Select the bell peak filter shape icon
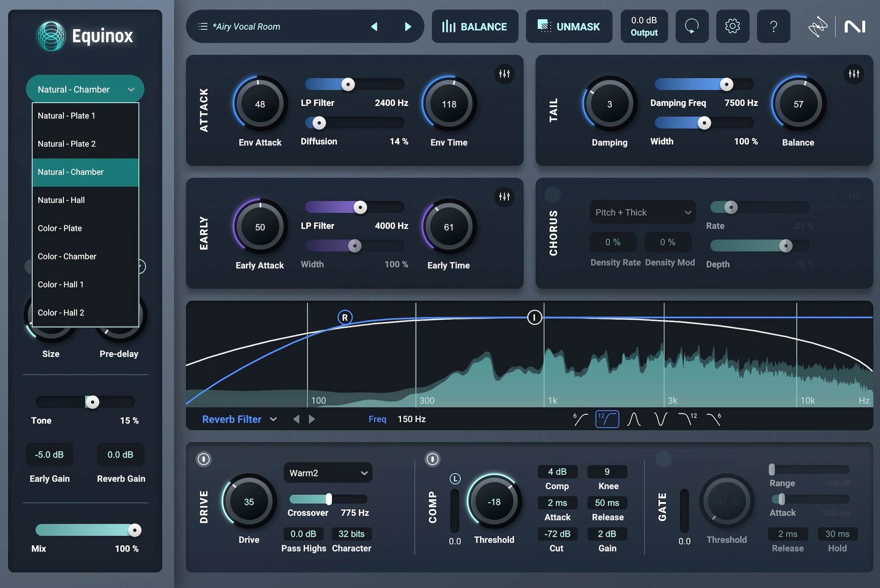 pos(634,419)
